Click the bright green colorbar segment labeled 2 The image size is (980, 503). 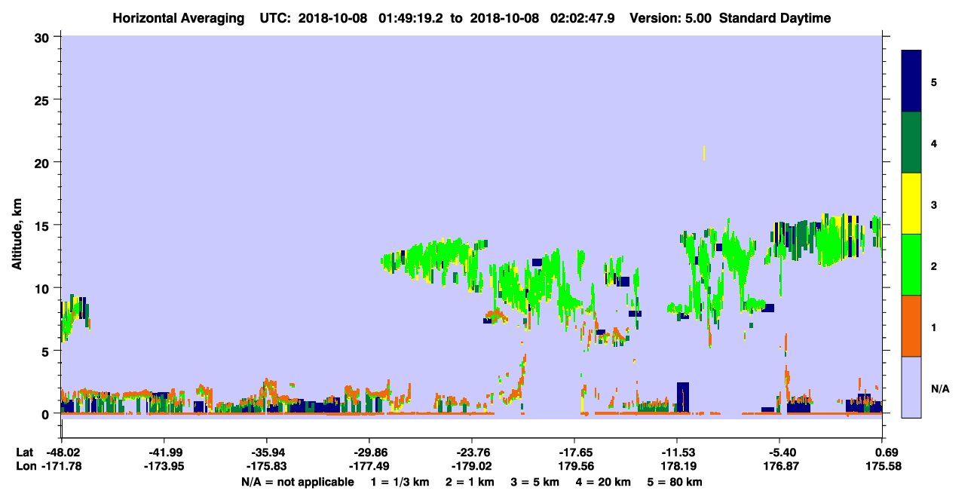pyautogui.click(x=911, y=265)
